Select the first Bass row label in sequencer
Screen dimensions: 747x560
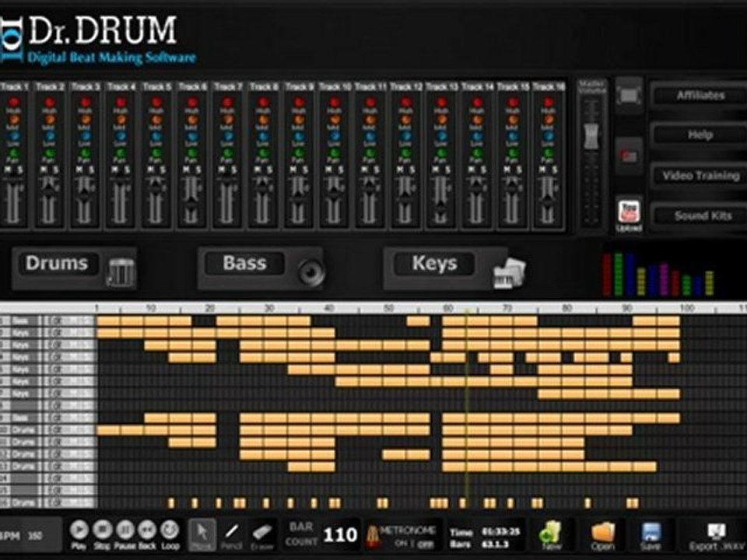[x=20, y=321]
